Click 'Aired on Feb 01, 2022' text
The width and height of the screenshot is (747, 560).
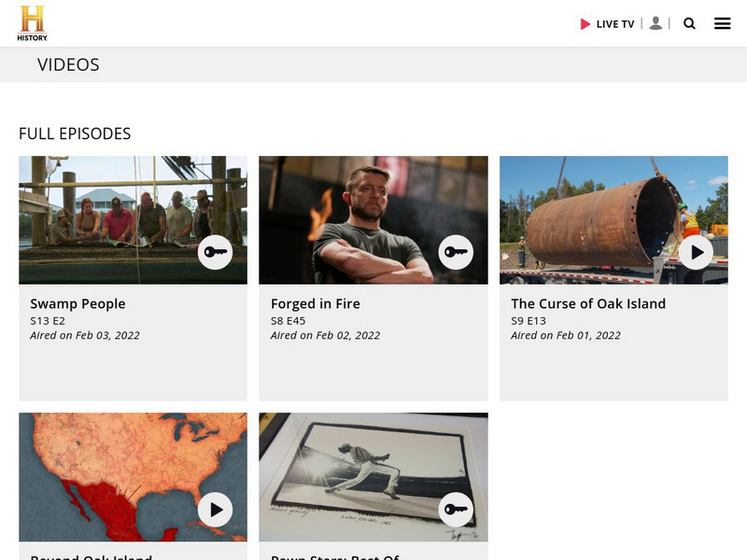coord(566,335)
